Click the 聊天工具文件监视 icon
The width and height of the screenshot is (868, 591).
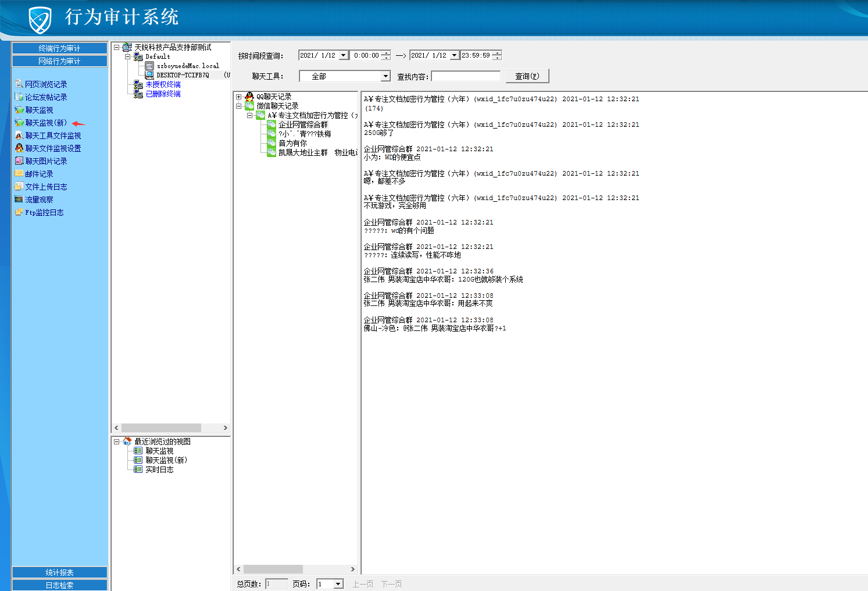(x=19, y=136)
